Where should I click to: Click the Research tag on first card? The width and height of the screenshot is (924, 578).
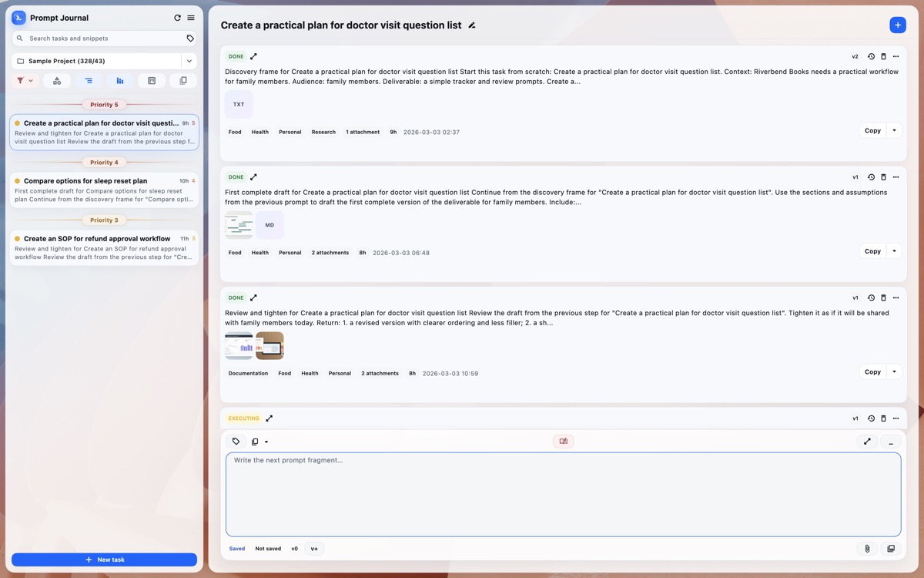click(323, 132)
